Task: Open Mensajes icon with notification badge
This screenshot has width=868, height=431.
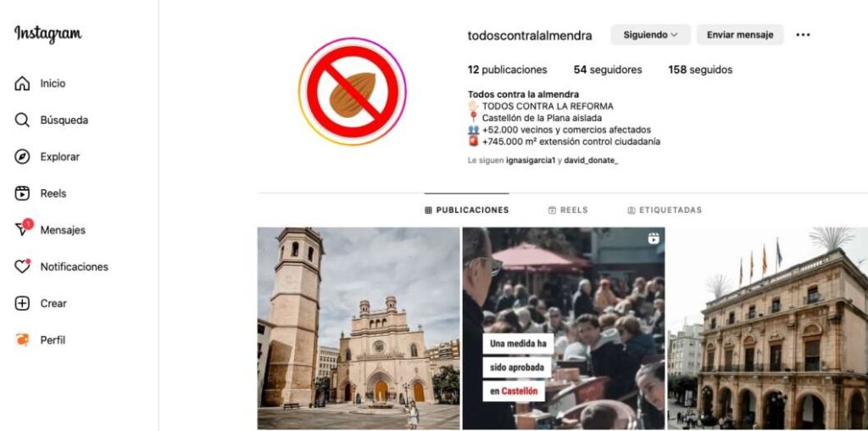Action: click(x=23, y=227)
